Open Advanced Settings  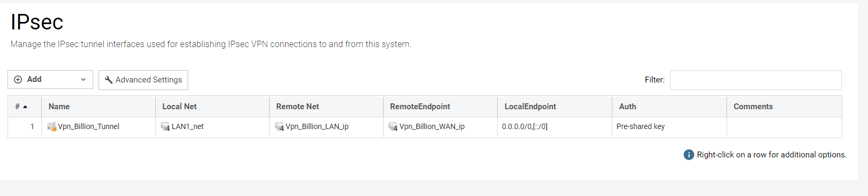point(143,80)
